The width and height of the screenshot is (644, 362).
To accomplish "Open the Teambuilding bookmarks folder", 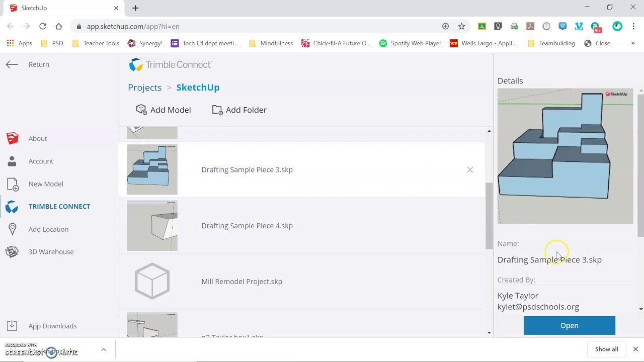I will coord(551,43).
